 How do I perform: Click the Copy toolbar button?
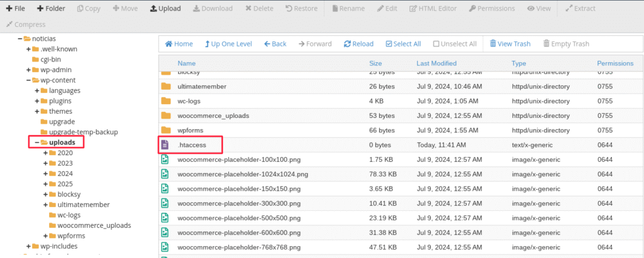click(x=89, y=8)
